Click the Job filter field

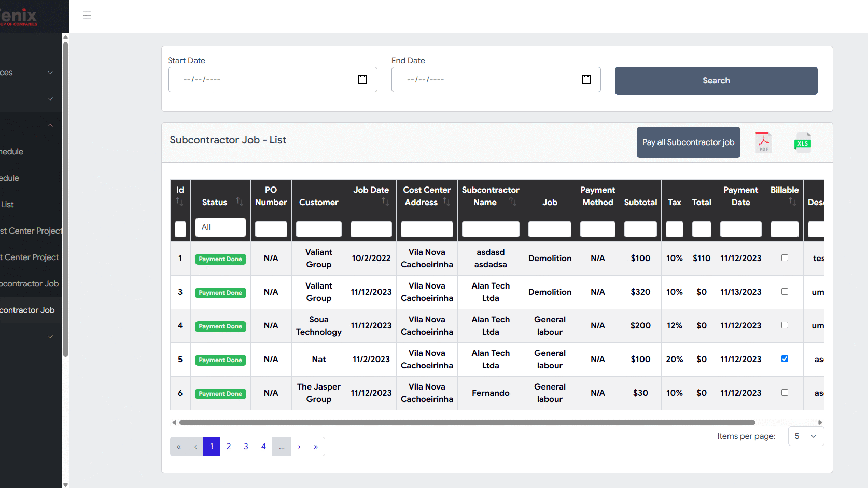click(x=550, y=229)
